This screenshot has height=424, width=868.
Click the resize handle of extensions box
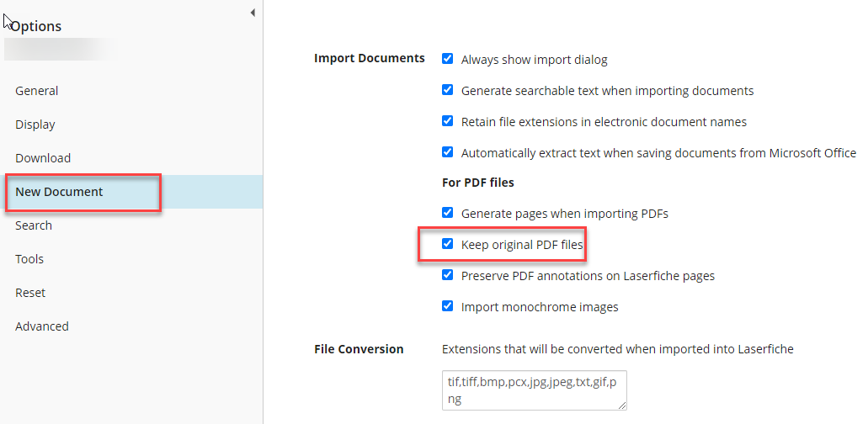pos(622,405)
